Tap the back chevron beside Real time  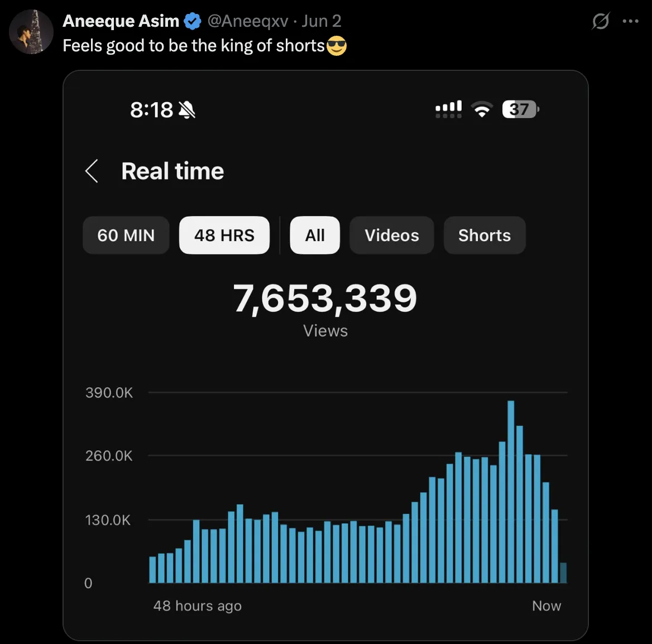click(92, 171)
